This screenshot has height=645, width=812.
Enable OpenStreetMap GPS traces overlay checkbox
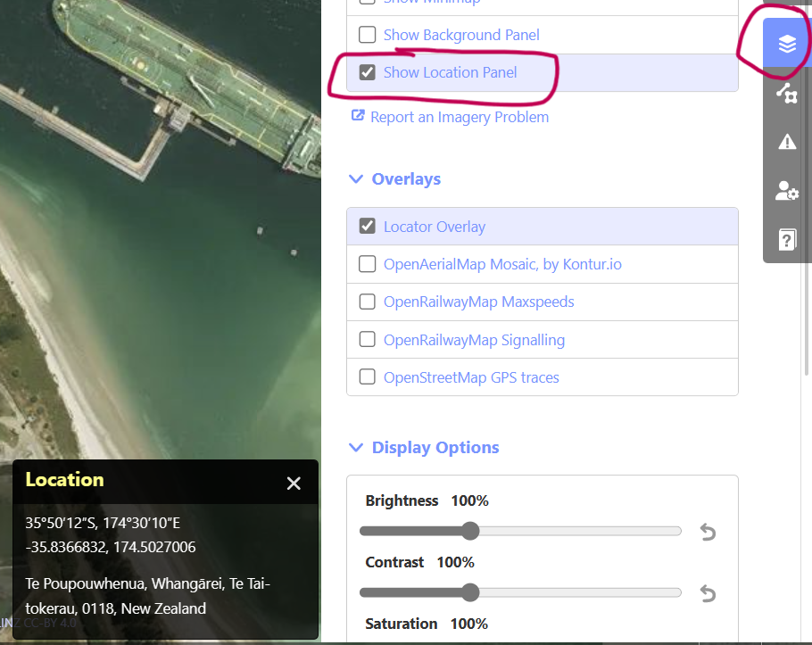point(367,376)
